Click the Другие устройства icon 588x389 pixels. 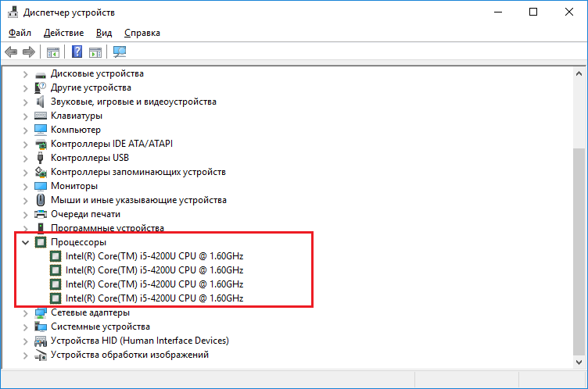click(x=40, y=87)
